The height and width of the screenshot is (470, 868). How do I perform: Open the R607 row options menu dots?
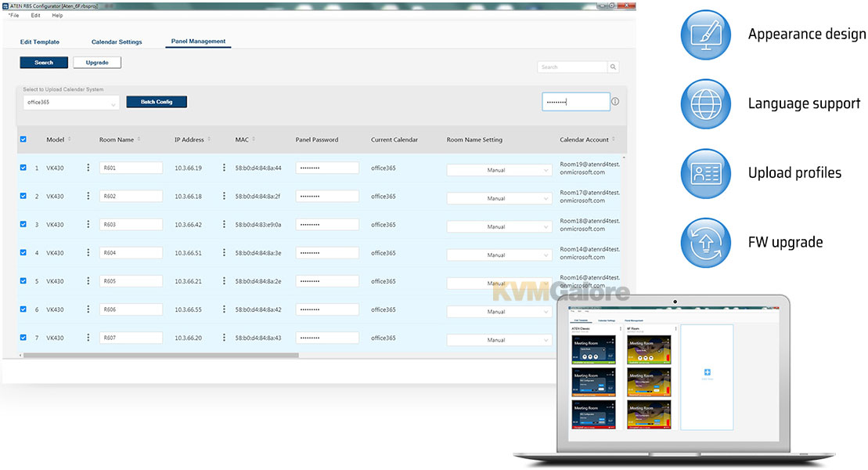click(x=88, y=338)
